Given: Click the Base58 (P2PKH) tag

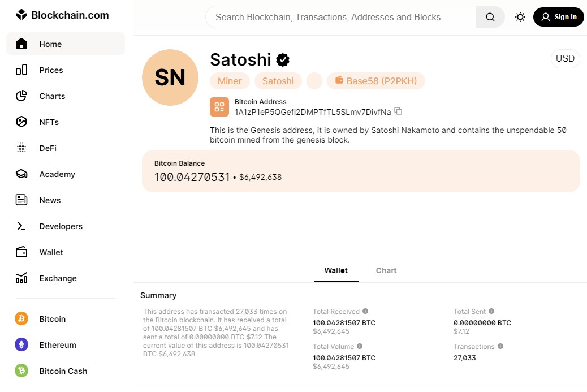Looking at the screenshot, I should [376, 81].
